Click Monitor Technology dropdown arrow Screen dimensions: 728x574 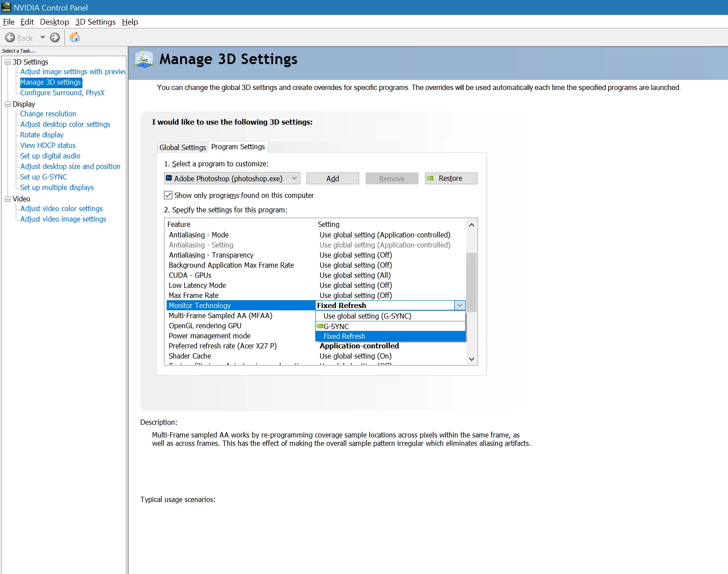[460, 305]
